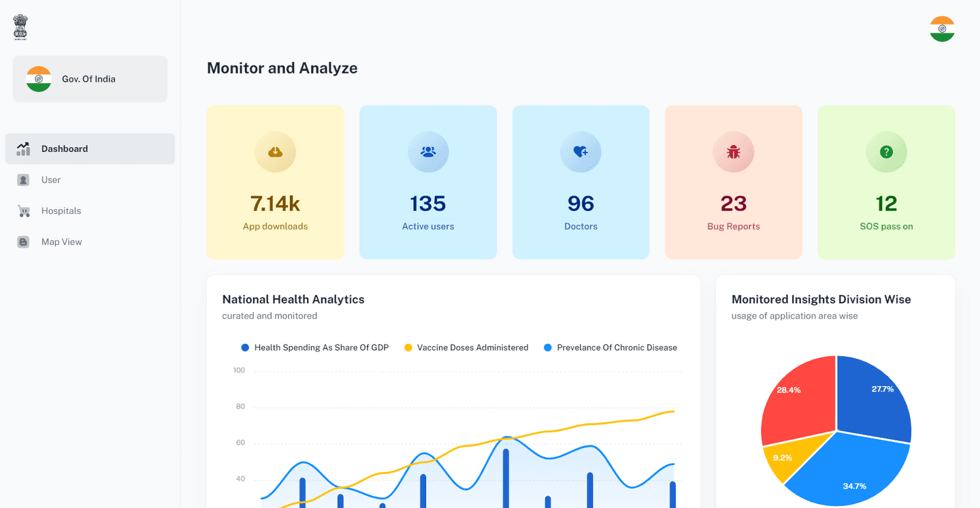Click the Dashboard chart icon in sidebar

pyautogui.click(x=23, y=148)
